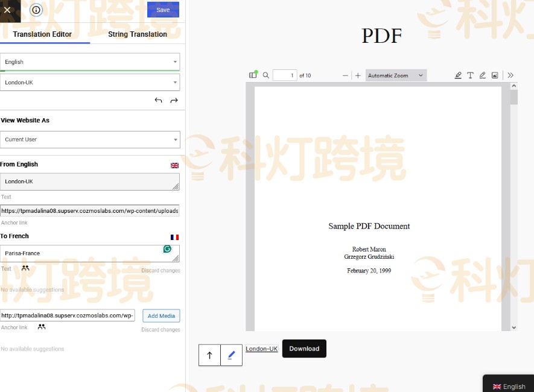Zoom in the PDF with plus
Image resolution: width=534 pixels, height=392 pixels.
click(358, 75)
